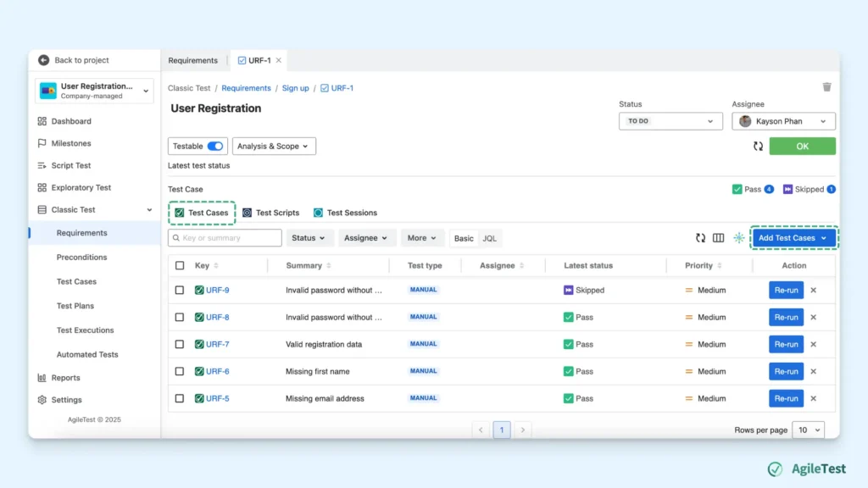Remove URF-8 with the X icon
868x488 pixels.
(813, 317)
